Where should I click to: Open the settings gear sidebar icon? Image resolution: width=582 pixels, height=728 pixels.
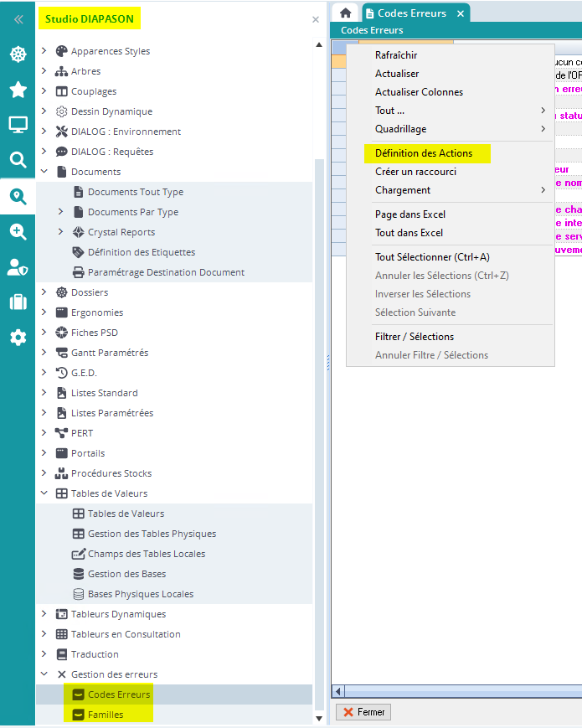pos(18,337)
